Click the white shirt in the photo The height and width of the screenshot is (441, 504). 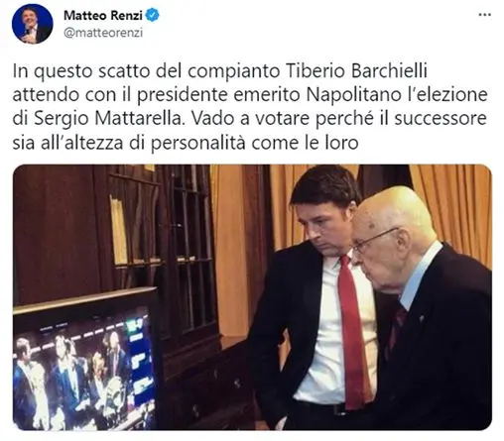coord(324,330)
